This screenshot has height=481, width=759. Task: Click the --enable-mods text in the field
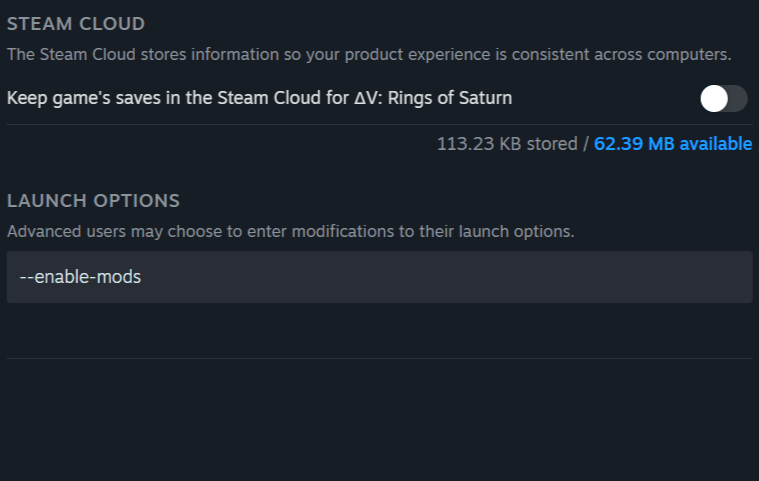pyautogui.click(x=80, y=277)
